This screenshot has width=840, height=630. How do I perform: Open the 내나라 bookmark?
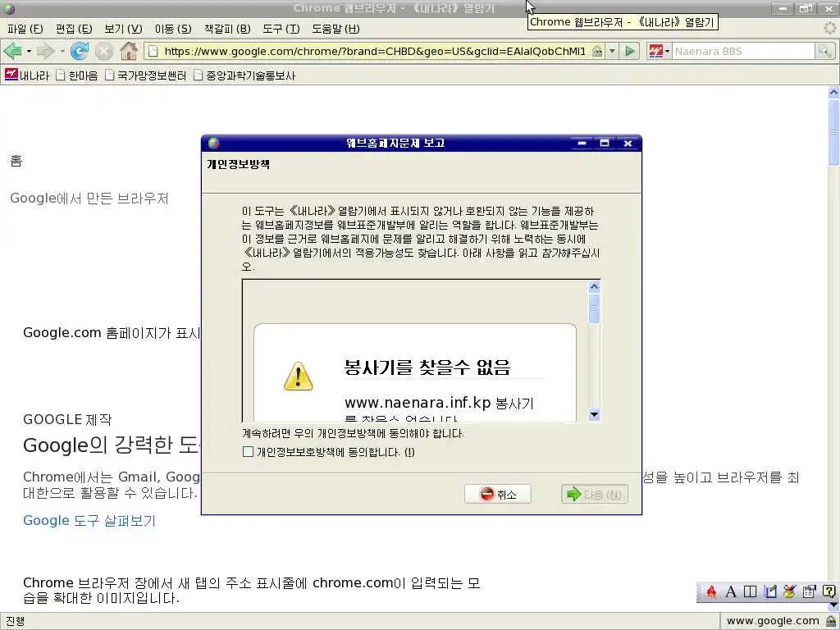[27, 75]
